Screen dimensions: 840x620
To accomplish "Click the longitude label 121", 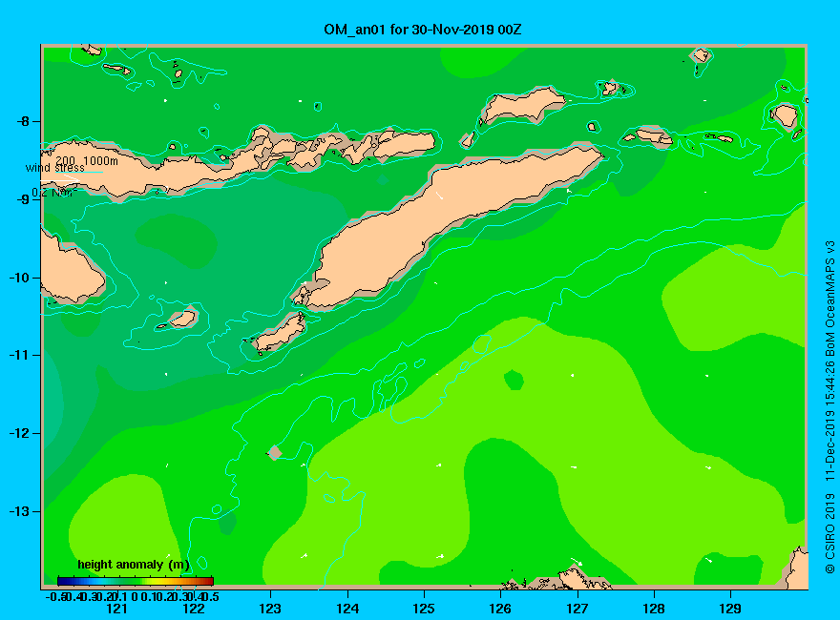I will 116,609.
